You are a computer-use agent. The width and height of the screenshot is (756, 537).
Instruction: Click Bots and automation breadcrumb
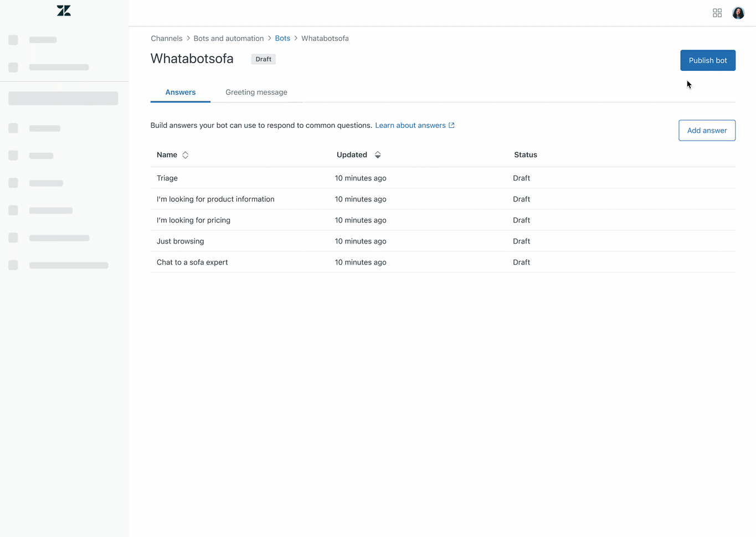[x=228, y=38]
